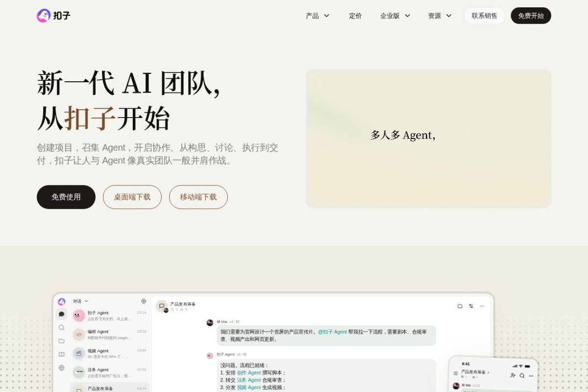This screenshot has width=588, height=392.
Task: Click 产品发布筹备 title in chat header
Action: 183,304
